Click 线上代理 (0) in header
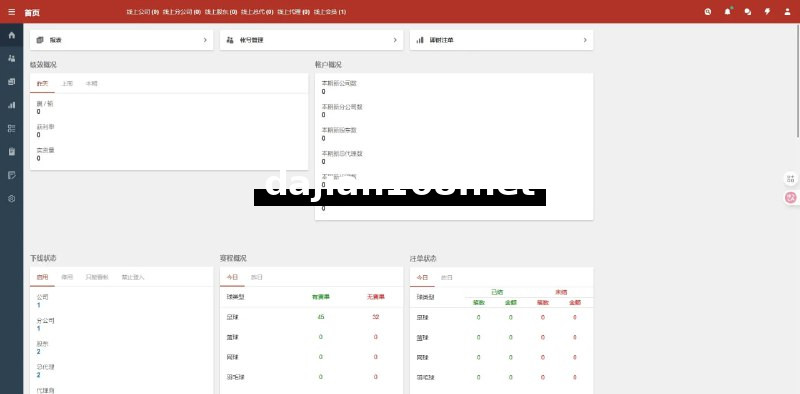 tap(293, 12)
